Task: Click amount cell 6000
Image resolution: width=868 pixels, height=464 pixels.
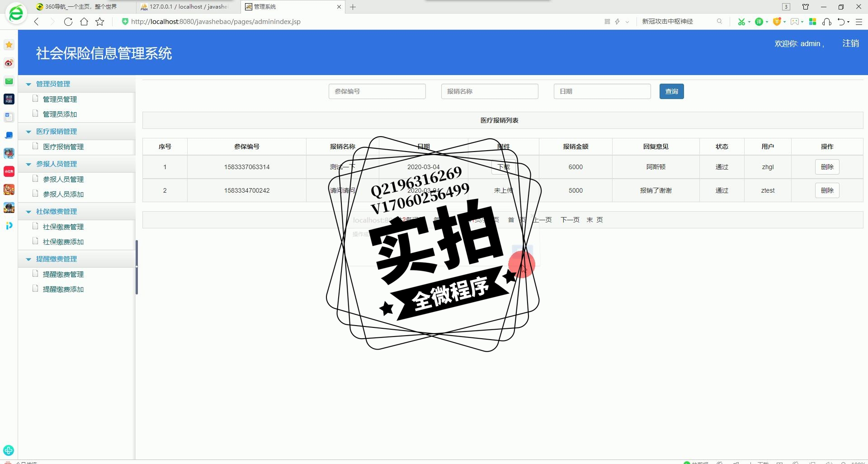Action: tap(576, 167)
